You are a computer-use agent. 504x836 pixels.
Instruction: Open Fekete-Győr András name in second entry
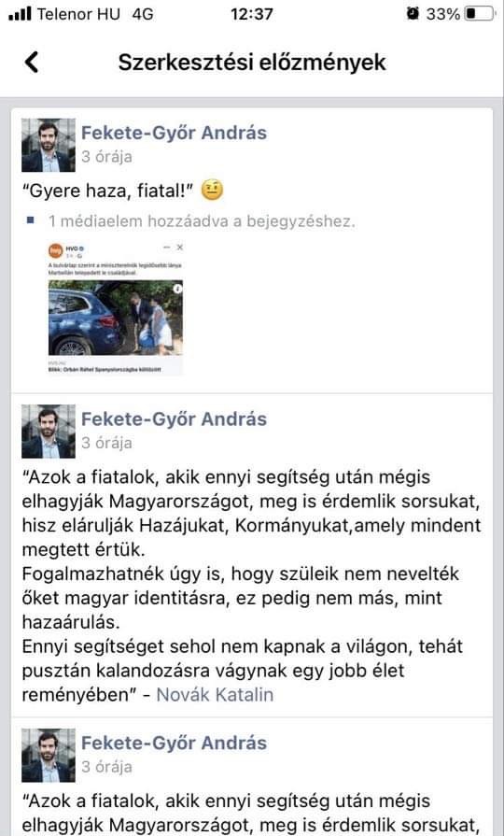point(174,419)
